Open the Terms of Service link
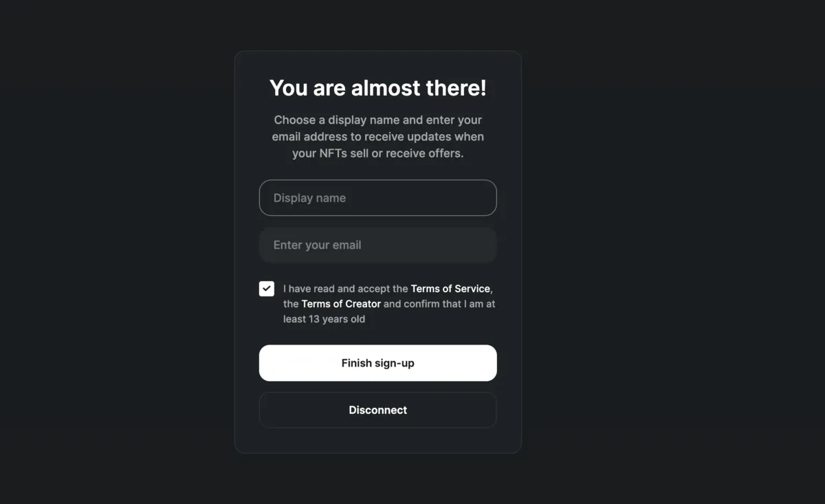The image size is (825, 504). 450,289
